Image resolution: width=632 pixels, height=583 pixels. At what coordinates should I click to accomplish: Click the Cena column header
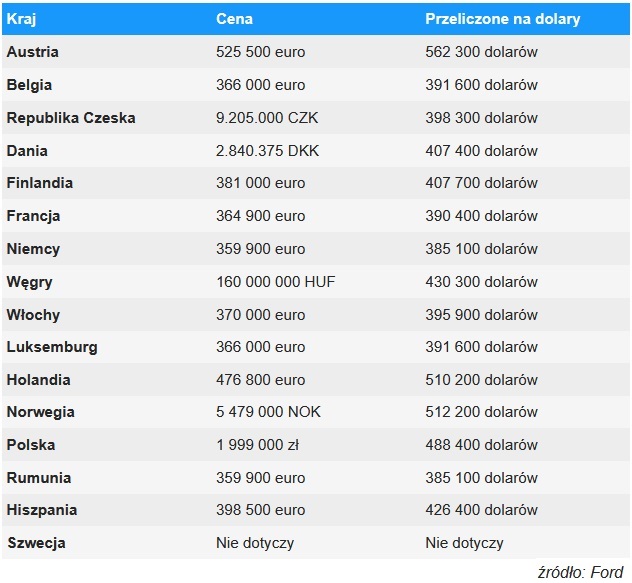[x=234, y=19]
